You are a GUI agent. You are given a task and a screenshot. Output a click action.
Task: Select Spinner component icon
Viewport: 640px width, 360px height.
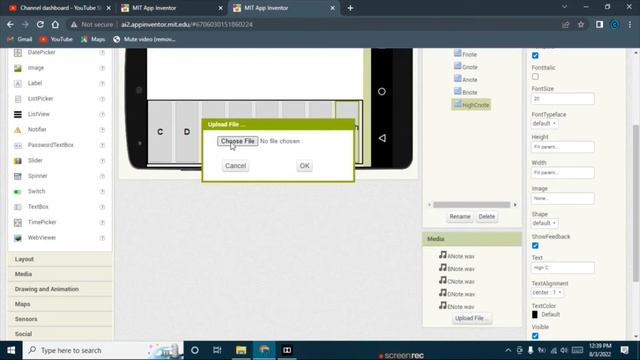point(18,176)
